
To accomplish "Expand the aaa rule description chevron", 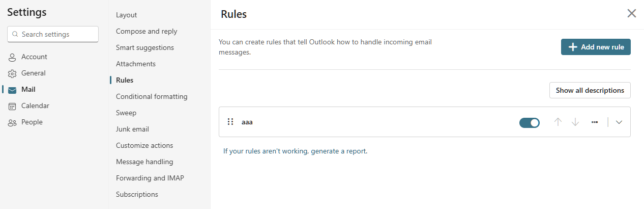I will click(619, 122).
